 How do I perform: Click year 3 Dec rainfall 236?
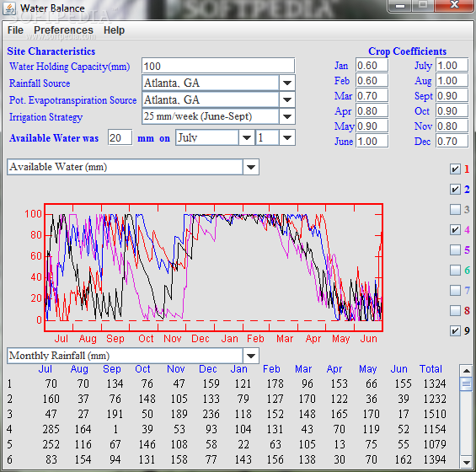point(211,415)
